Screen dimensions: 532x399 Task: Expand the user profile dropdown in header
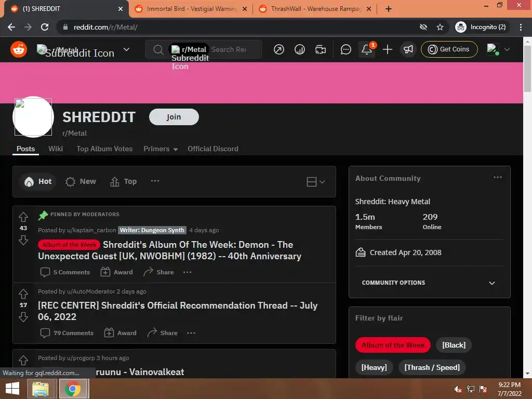[507, 49]
